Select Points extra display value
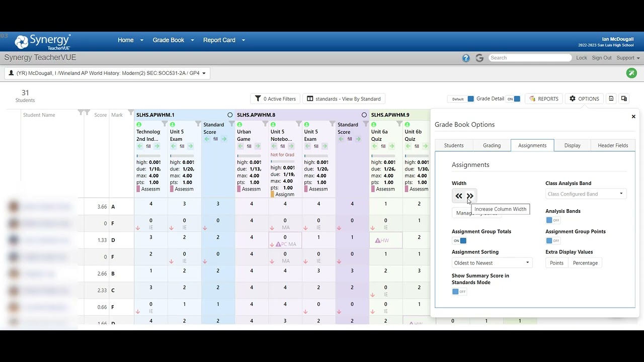 click(556, 263)
